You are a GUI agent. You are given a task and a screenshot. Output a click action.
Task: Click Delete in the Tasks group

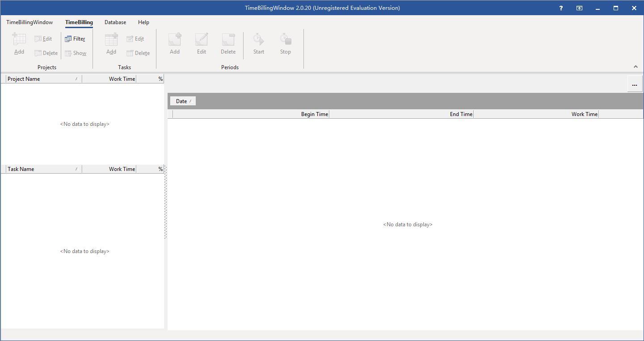click(x=138, y=53)
